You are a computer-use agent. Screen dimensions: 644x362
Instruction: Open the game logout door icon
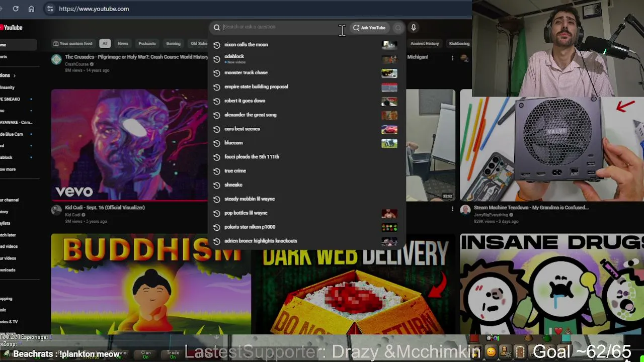pyautogui.click(x=520, y=352)
